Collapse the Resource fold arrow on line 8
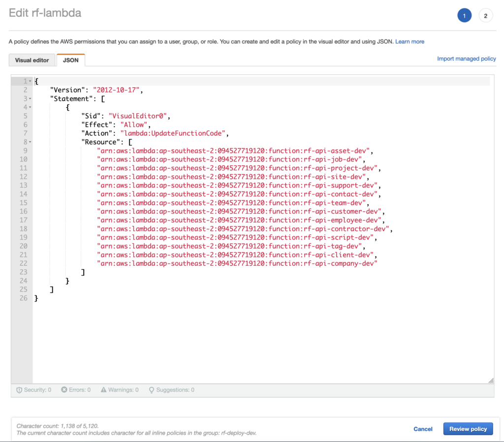504x442 pixels. tap(30, 142)
